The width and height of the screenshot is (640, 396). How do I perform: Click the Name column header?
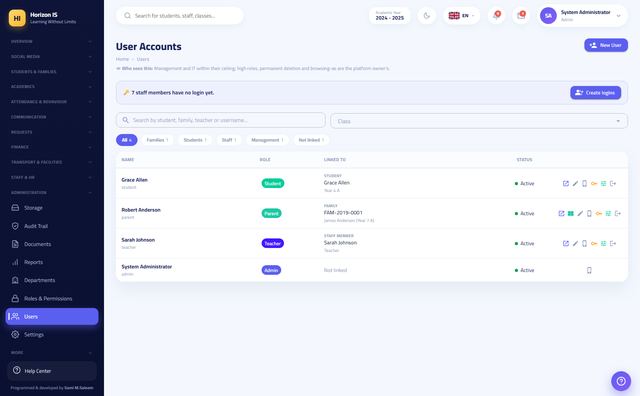(x=128, y=160)
